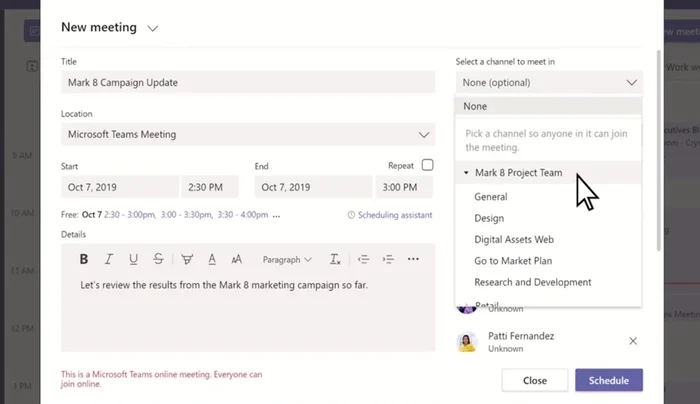Open more formatting options ellipsis
This screenshot has width=700, height=404.
[x=413, y=259]
